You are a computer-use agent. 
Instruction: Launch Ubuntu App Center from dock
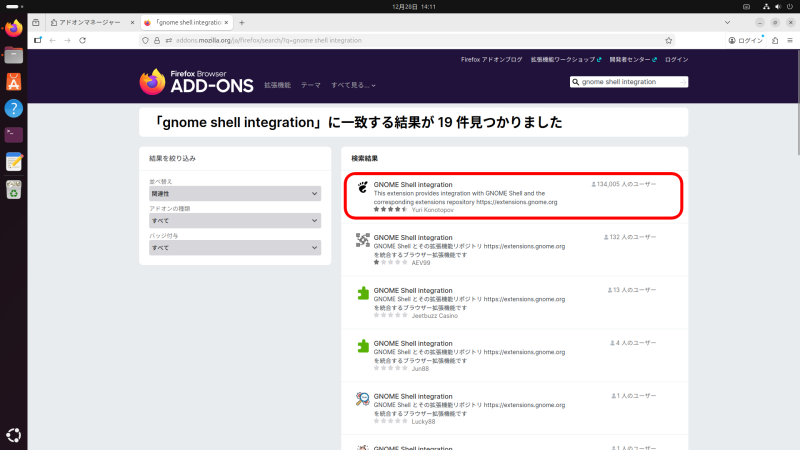tap(14, 82)
